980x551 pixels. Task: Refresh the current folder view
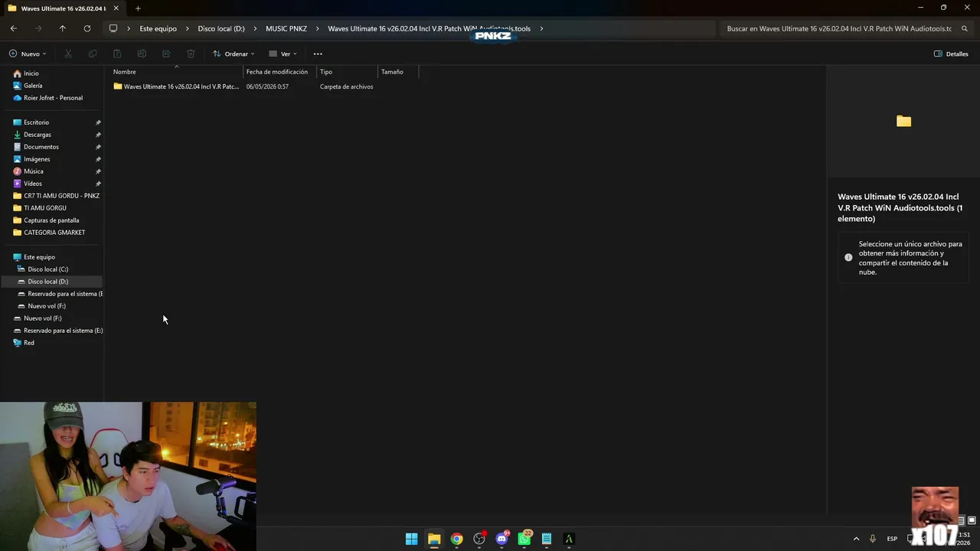point(87,28)
